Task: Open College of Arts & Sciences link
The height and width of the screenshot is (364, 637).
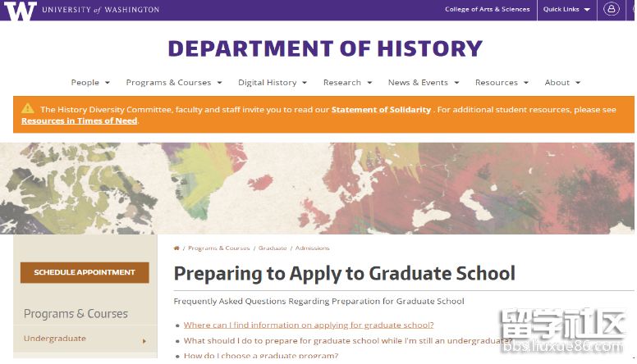Action: point(487,9)
